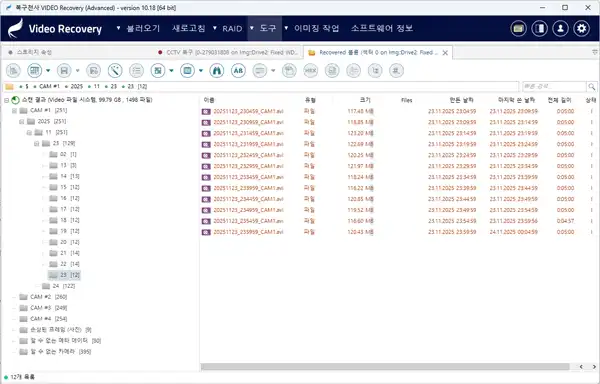
Task: Click the magic wand tool icon
Action: tap(115, 70)
